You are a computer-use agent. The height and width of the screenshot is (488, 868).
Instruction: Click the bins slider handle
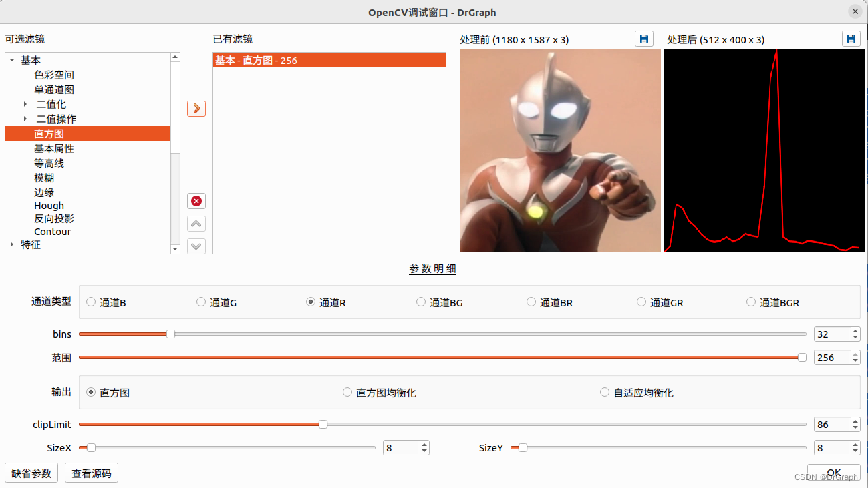[170, 334]
